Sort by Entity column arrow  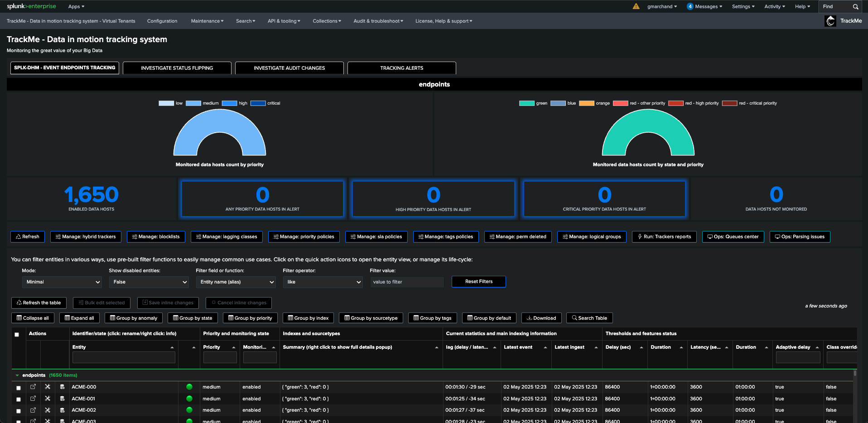pos(172,347)
